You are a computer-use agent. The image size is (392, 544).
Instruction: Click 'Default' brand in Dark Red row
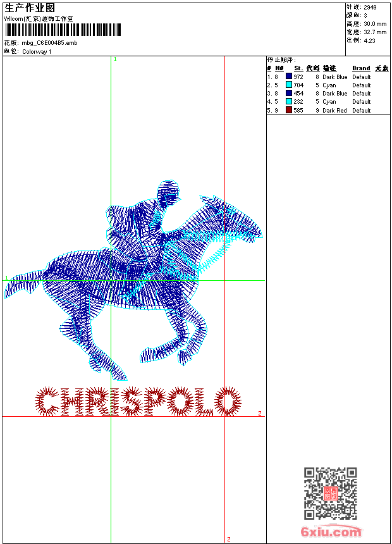[x=362, y=110]
